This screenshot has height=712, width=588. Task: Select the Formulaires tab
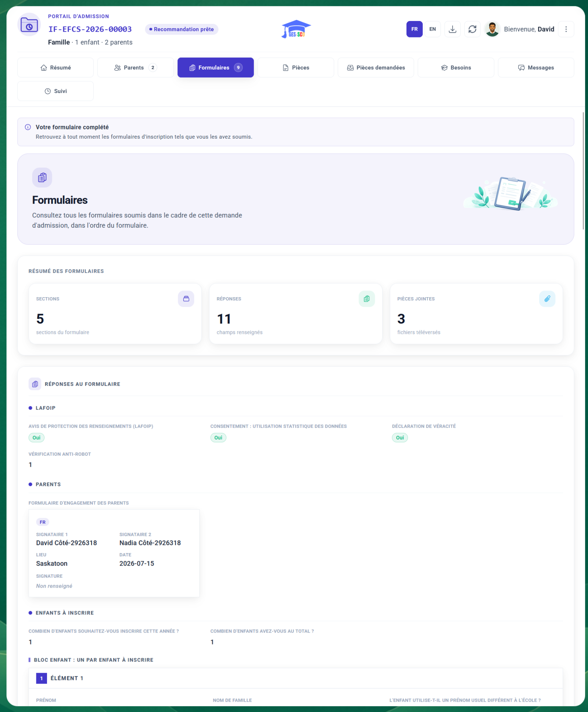(216, 68)
